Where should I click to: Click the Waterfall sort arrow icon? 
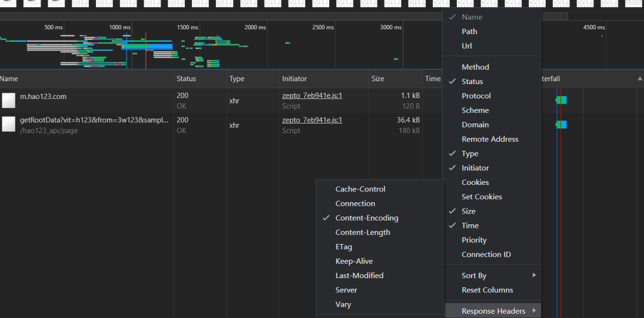tap(639, 79)
